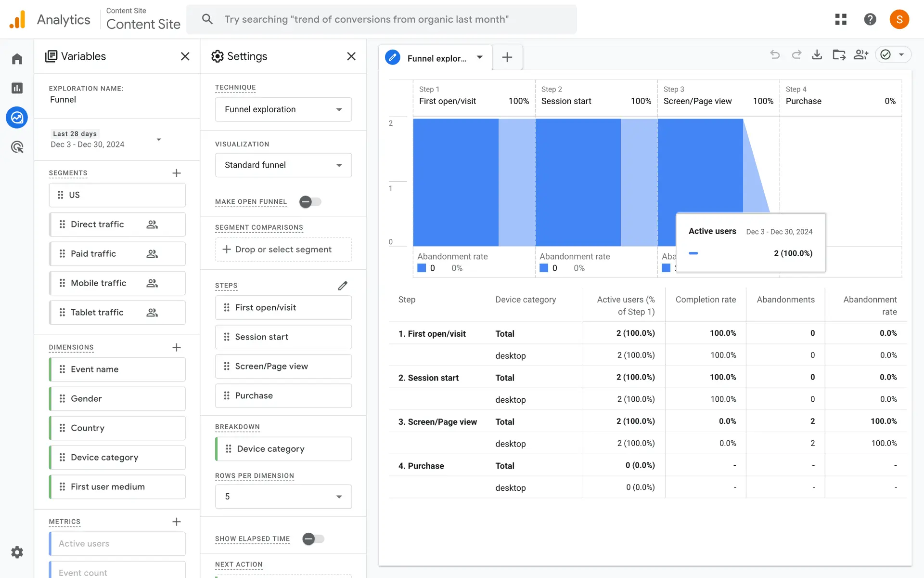
Task: Click the blue Step 1 funnel bar
Action: coord(455,182)
